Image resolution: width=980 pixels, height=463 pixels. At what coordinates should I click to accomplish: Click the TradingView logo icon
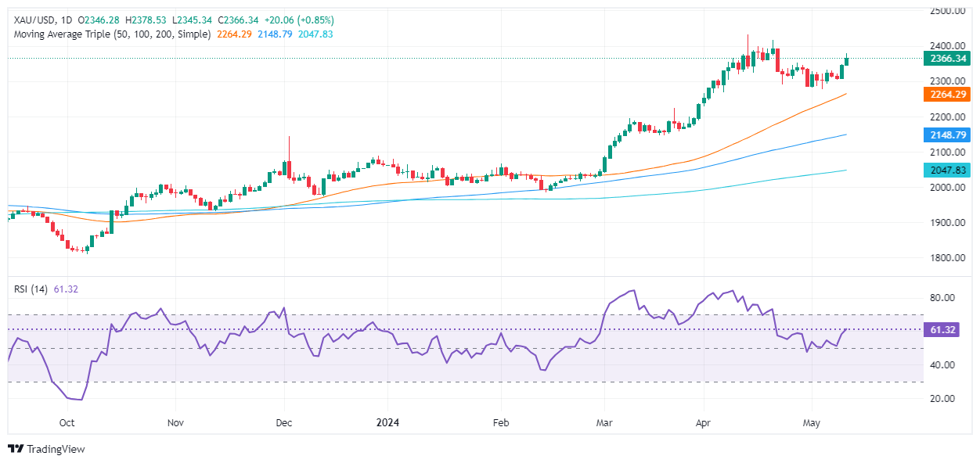tap(16, 449)
